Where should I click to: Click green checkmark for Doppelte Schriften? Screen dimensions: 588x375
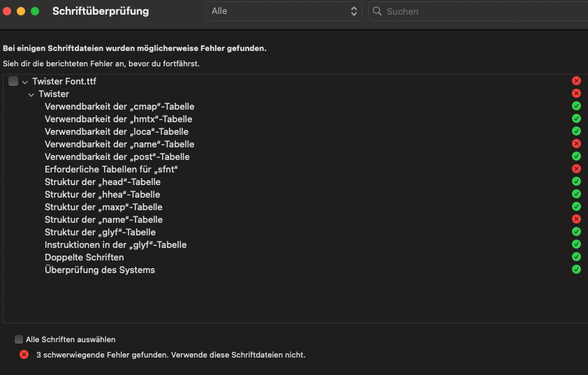point(576,257)
